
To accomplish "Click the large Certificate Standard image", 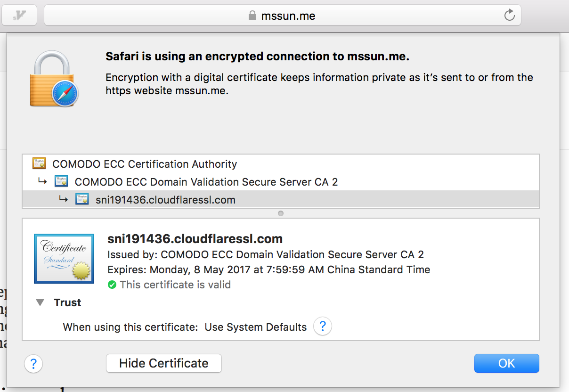I will click(64, 259).
